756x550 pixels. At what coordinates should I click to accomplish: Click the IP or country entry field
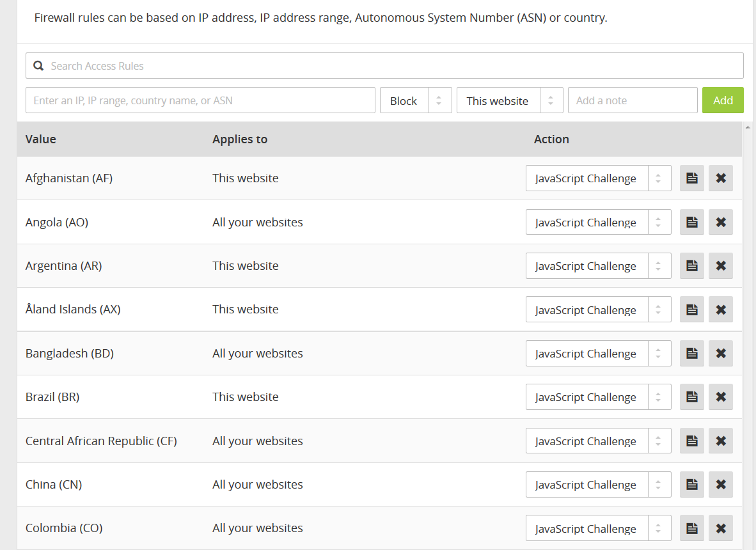(200, 100)
